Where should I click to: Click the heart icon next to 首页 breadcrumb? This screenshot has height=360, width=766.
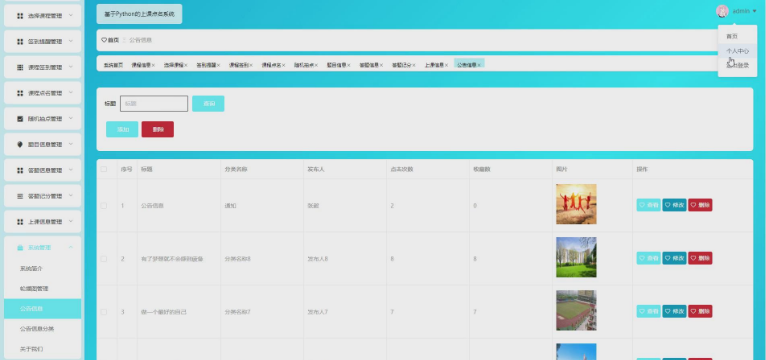tap(104, 40)
